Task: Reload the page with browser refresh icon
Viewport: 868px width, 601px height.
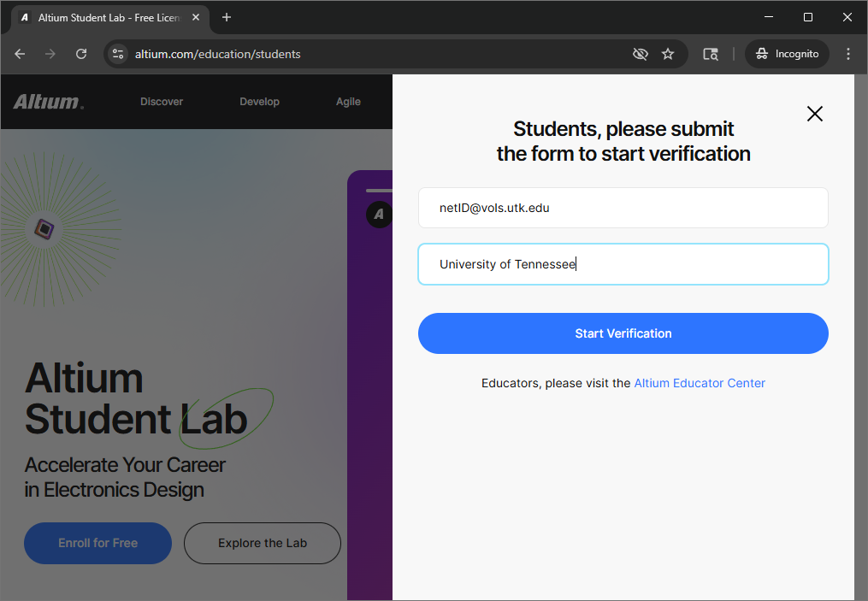Action: (x=81, y=54)
